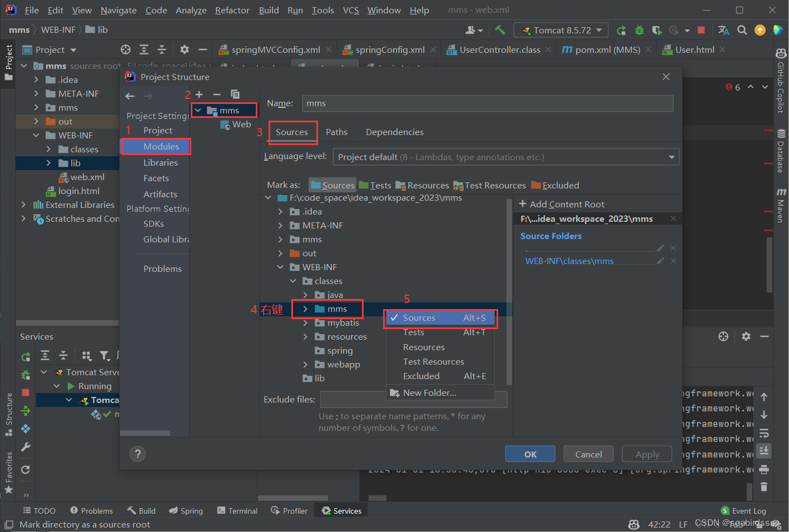
Task: Switch to the Dependencies tab
Action: tap(395, 132)
